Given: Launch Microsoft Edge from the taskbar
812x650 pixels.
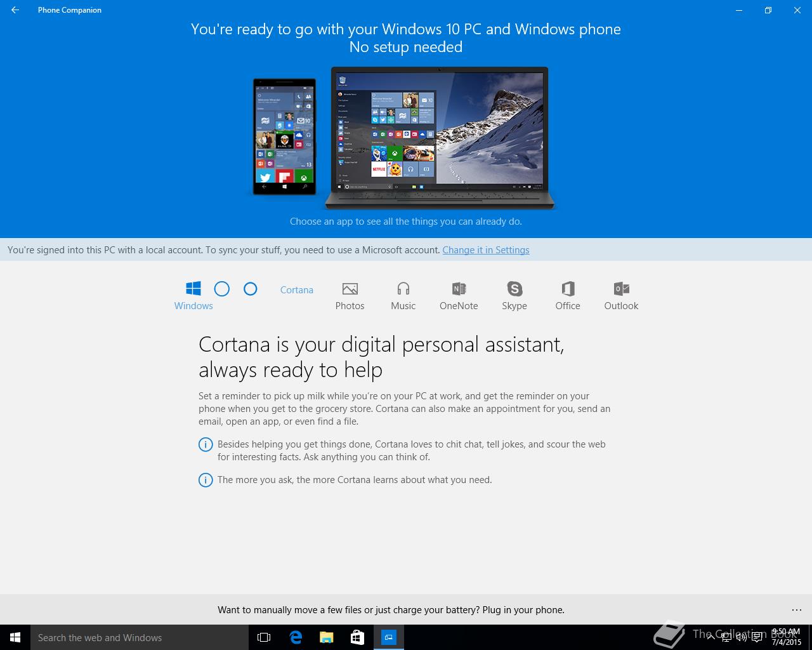Looking at the screenshot, I should (x=296, y=637).
